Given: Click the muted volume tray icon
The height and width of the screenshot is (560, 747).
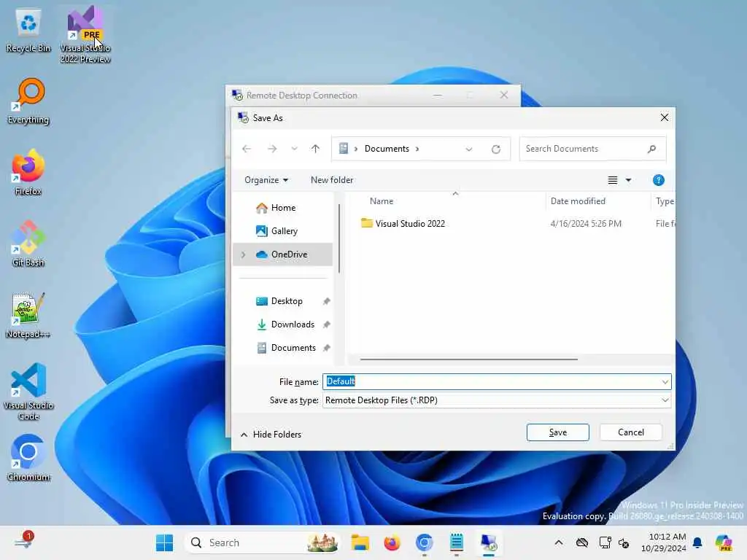Looking at the screenshot, I should 624,542.
